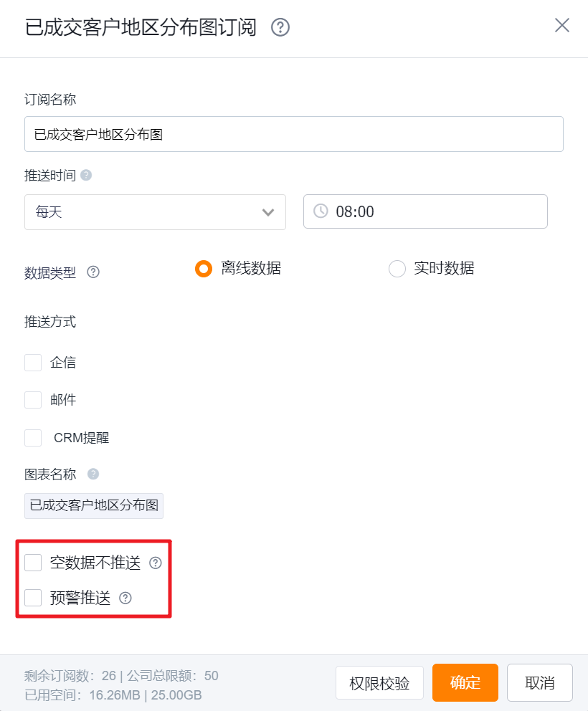Select 离线数据 radio option

click(x=204, y=269)
